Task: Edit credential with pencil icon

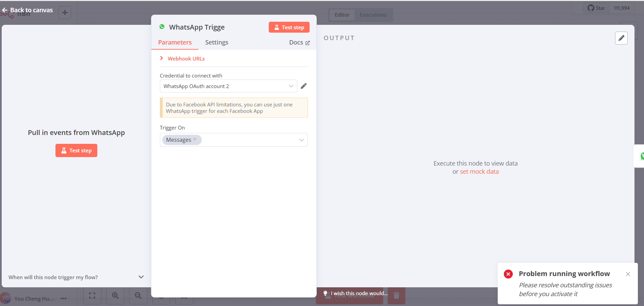Action: click(304, 86)
